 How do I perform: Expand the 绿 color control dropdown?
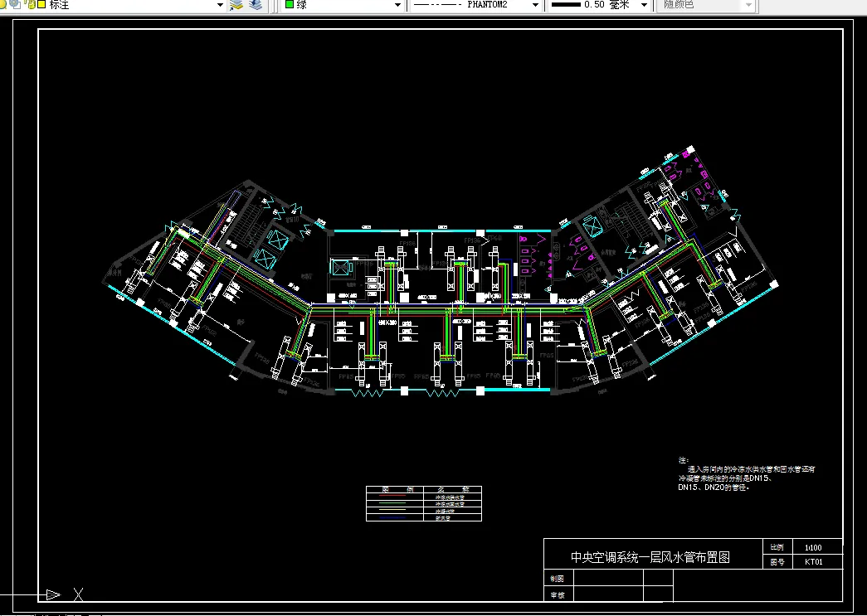397,5
